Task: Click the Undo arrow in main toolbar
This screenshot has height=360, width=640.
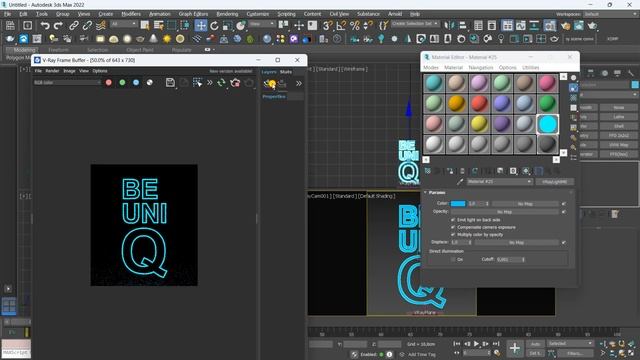Action: point(45,26)
